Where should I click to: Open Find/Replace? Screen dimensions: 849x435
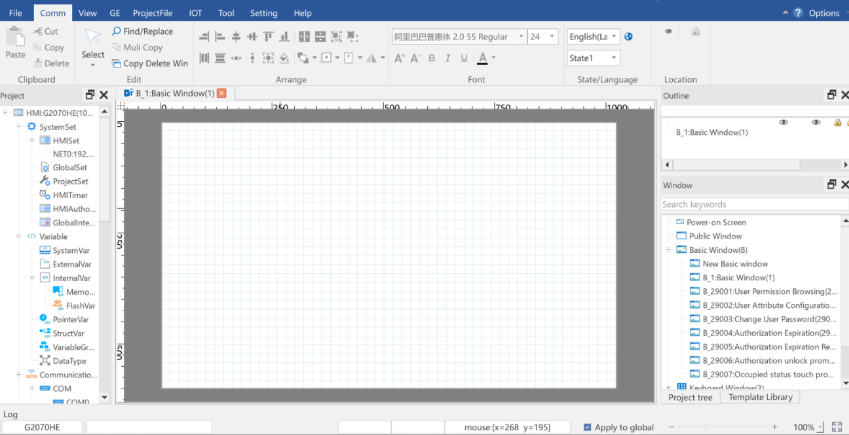pyautogui.click(x=142, y=31)
